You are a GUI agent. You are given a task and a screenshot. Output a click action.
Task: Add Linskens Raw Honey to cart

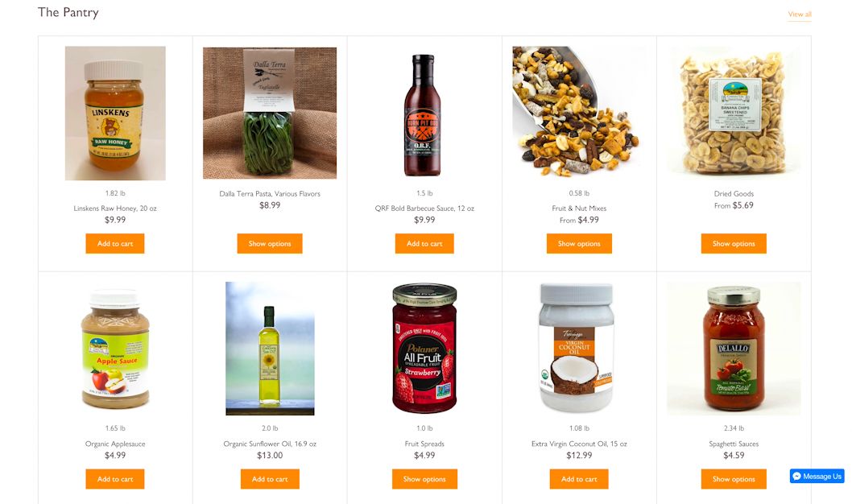(x=115, y=243)
